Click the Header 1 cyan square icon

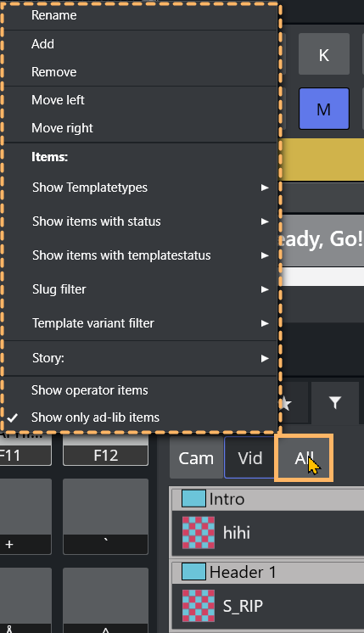[x=193, y=572]
